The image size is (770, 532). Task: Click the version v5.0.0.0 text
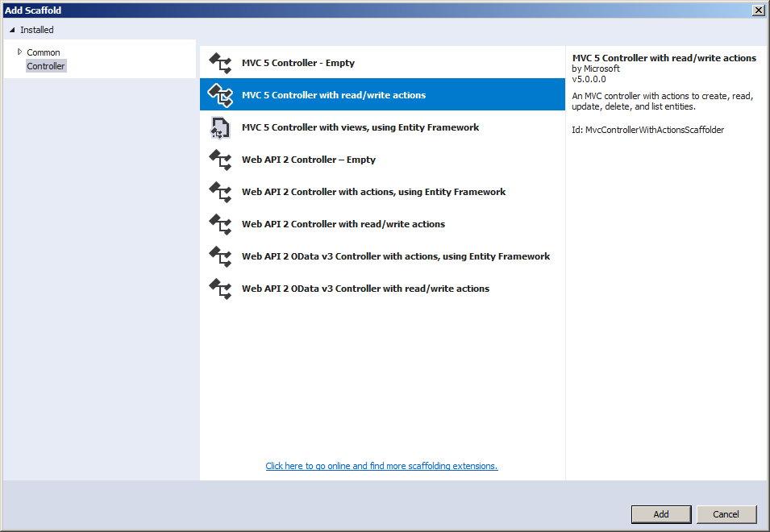(589, 79)
